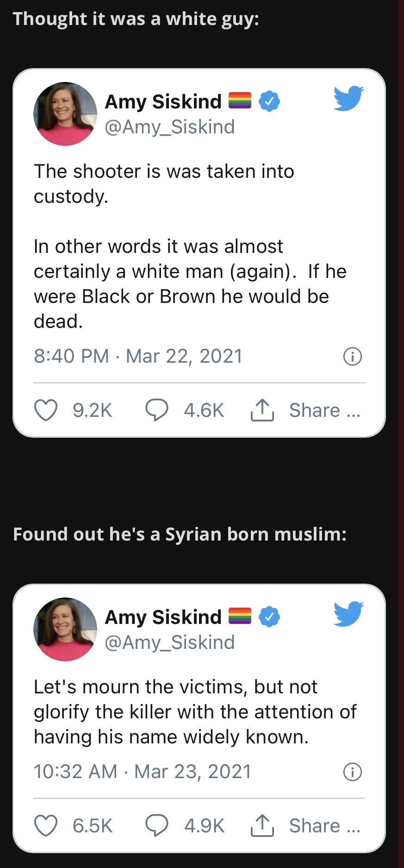Open Amy Siskind avatar in first tweet
The height and width of the screenshot is (868, 404).
[x=65, y=114]
